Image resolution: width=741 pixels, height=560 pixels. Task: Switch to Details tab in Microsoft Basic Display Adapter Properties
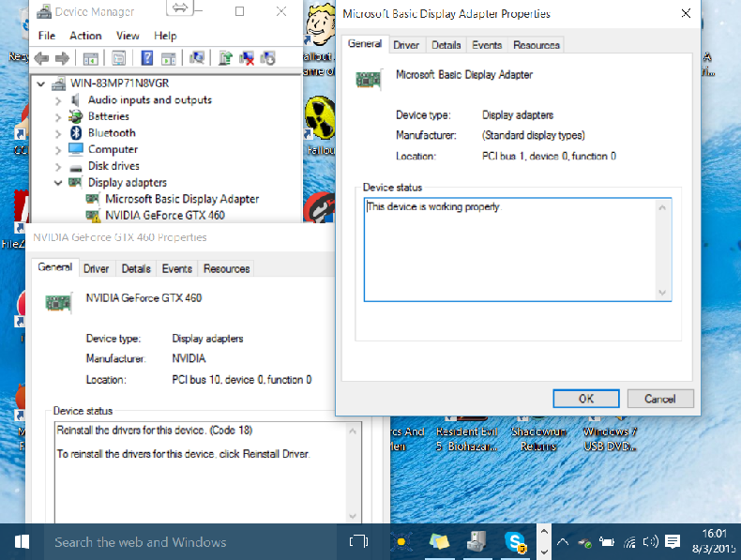coord(446,45)
